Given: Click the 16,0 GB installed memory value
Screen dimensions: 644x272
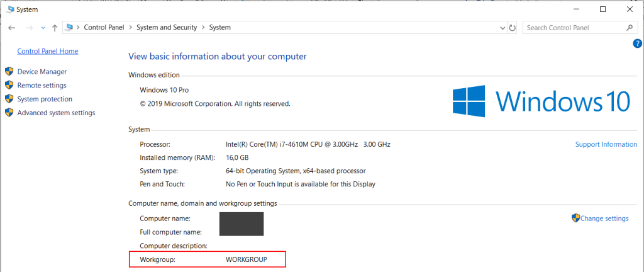Looking at the screenshot, I should coord(237,157).
